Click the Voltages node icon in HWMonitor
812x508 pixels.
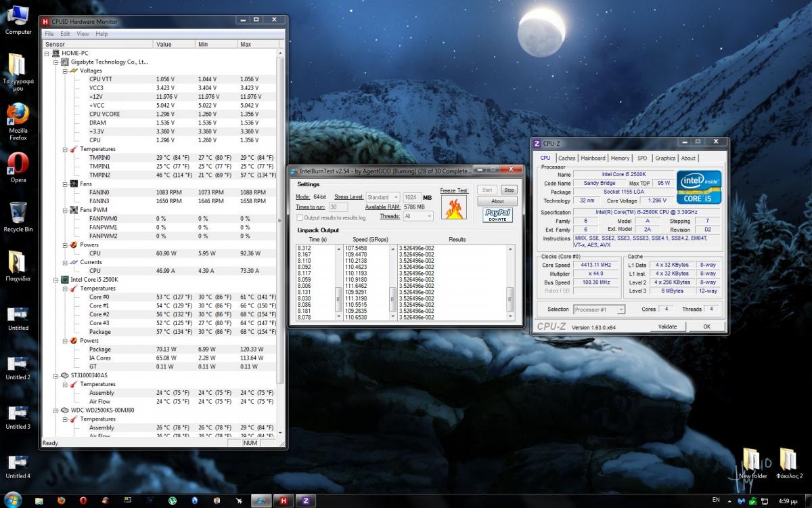[x=74, y=70]
